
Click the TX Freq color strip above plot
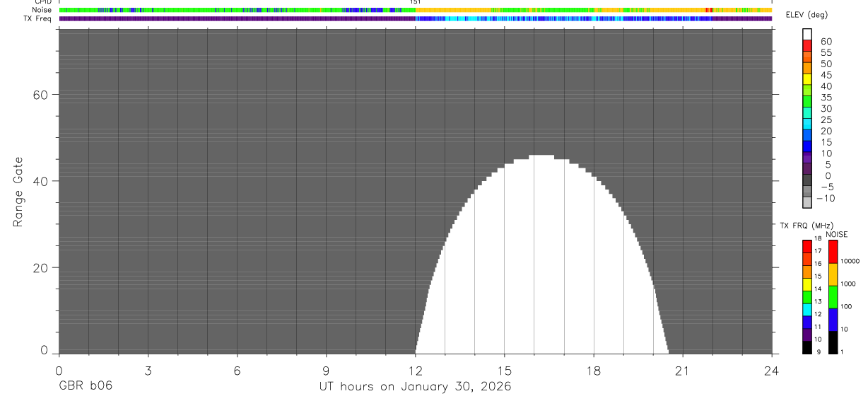pos(416,18)
